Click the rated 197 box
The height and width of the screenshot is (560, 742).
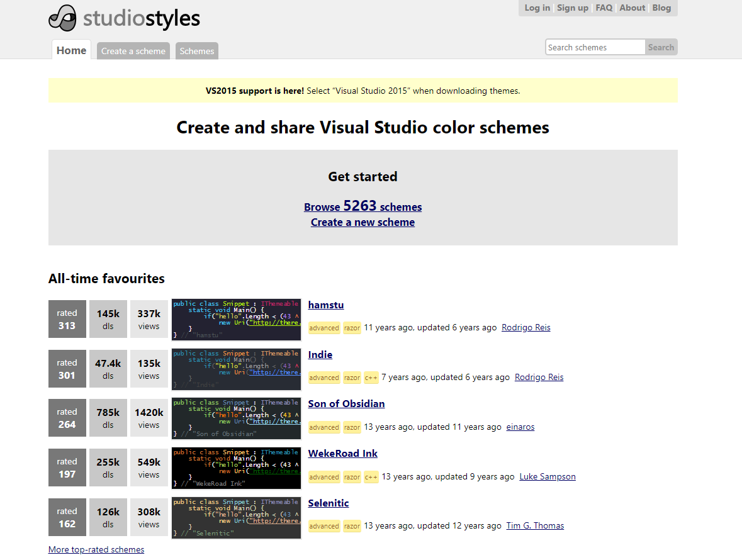[x=67, y=468]
